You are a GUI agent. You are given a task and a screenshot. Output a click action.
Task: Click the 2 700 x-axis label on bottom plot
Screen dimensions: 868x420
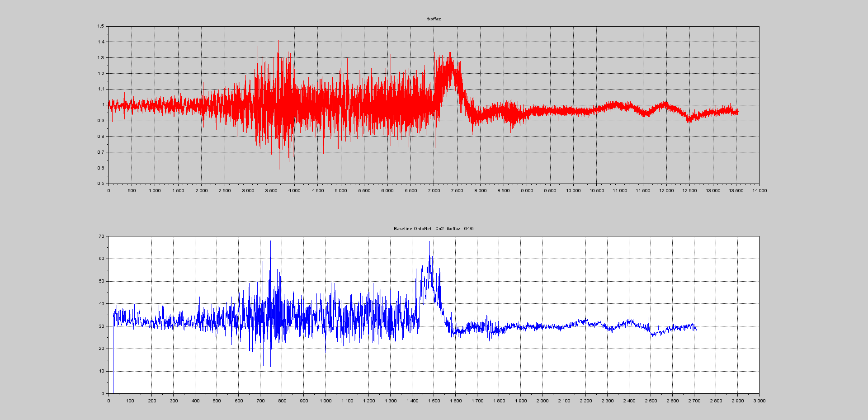[694, 401]
